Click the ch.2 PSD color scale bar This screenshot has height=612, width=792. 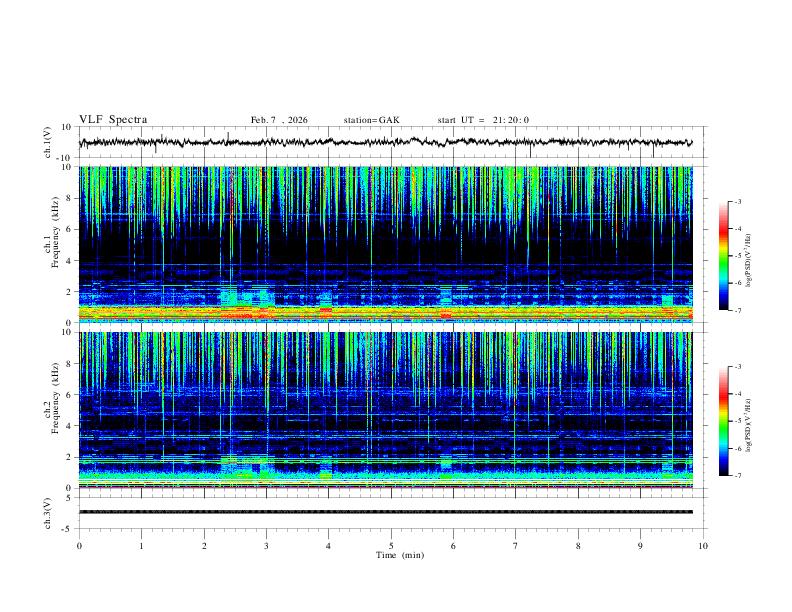tap(723, 421)
